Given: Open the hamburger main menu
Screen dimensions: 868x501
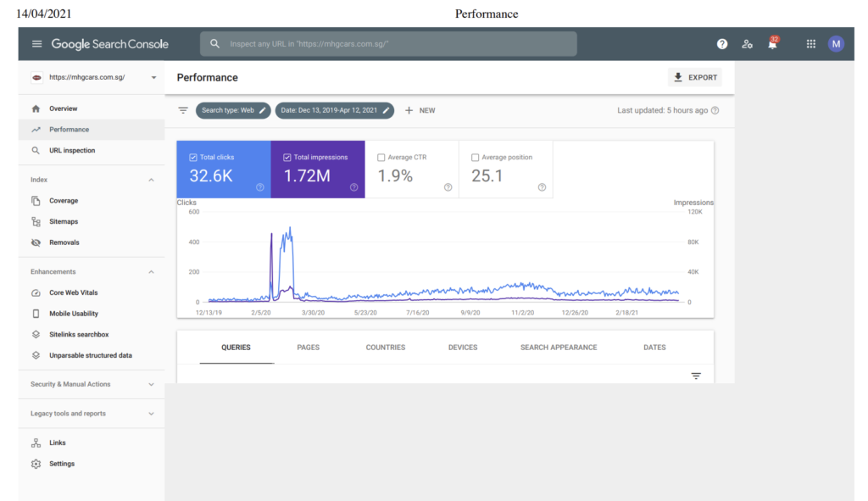Looking at the screenshot, I should (x=36, y=44).
